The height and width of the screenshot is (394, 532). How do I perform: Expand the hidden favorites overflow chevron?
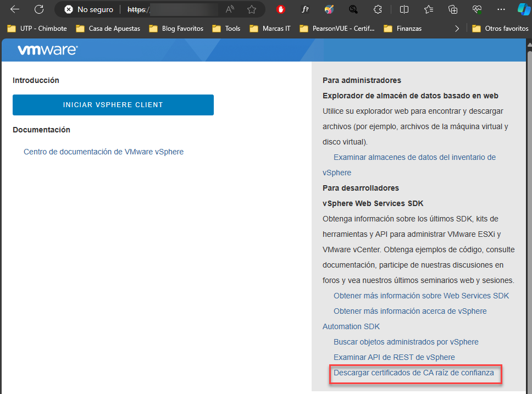(x=457, y=29)
